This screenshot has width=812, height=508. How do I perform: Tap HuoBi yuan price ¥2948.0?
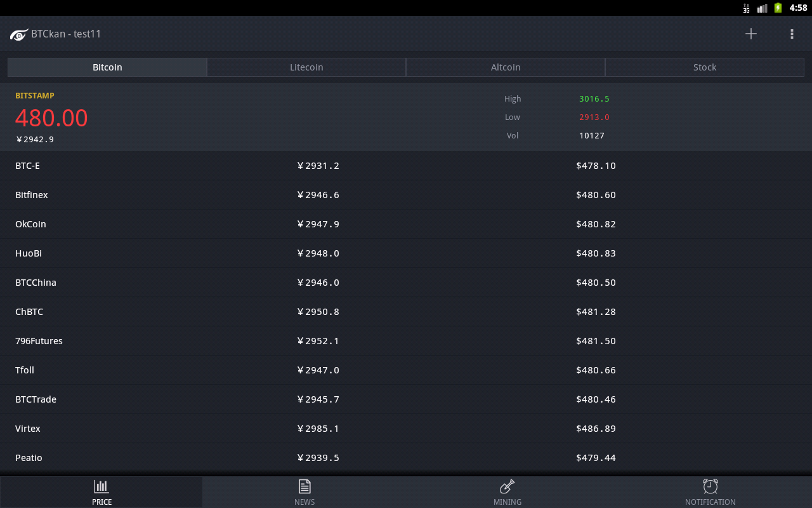(318, 253)
